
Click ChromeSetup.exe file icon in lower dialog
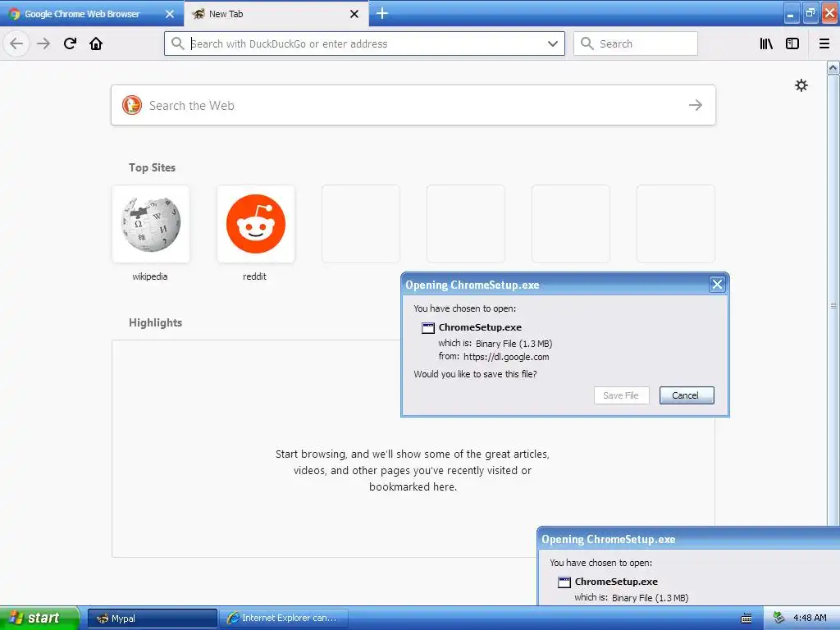pyautogui.click(x=564, y=582)
